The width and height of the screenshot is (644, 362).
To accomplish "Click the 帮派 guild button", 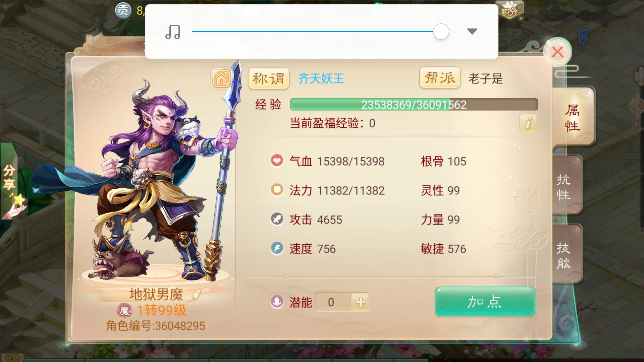I will (440, 78).
